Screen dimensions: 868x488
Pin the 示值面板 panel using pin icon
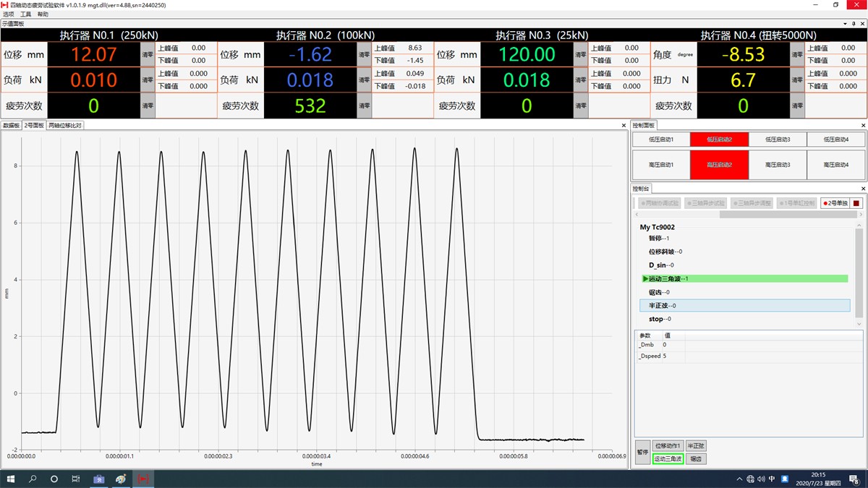[854, 24]
